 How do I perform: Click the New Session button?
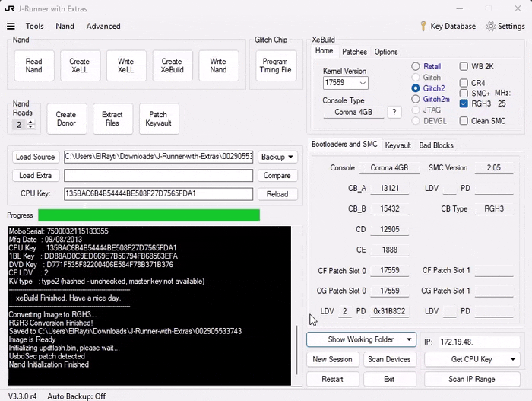click(333, 359)
